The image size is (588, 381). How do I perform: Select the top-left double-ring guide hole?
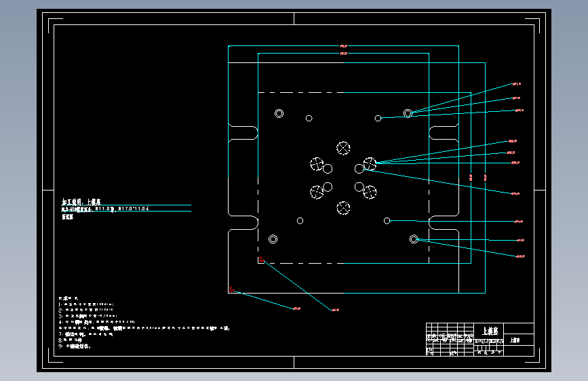tap(279, 113)
